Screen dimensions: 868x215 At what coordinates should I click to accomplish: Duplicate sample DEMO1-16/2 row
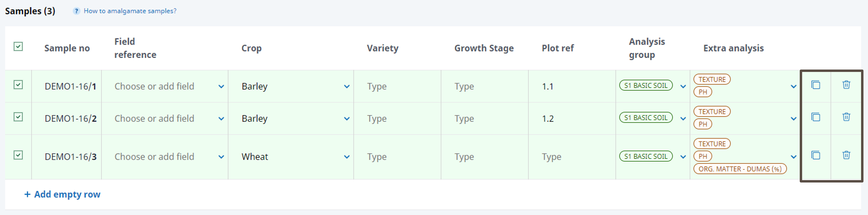(x=815, y=117)
